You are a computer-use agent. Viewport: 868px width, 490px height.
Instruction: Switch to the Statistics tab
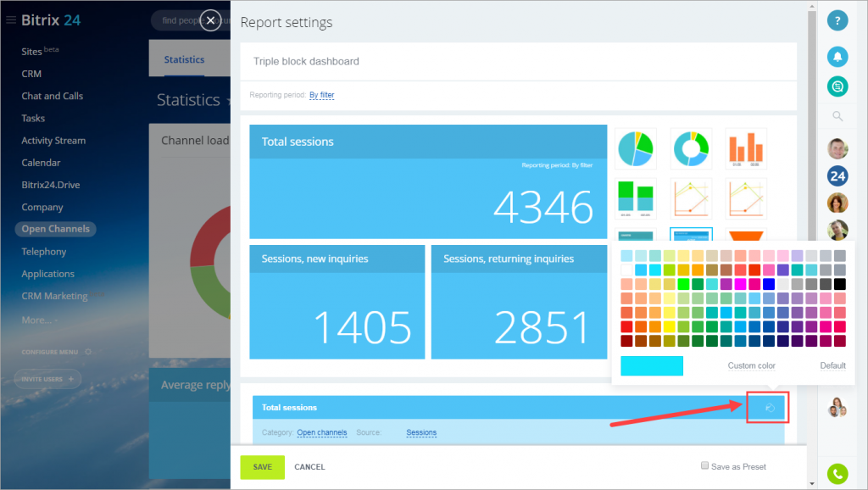(x=184, y=59)
